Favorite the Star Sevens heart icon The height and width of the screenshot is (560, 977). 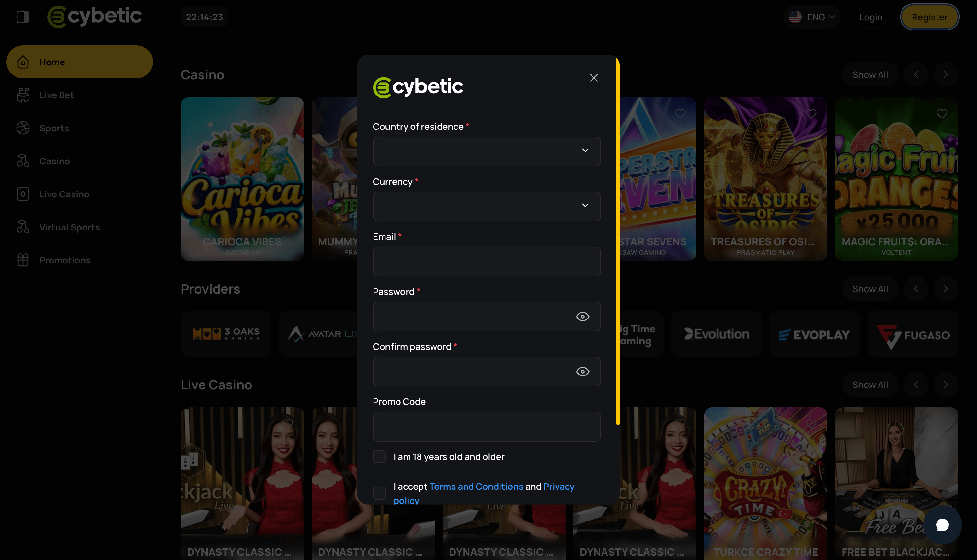click(680, 114)
